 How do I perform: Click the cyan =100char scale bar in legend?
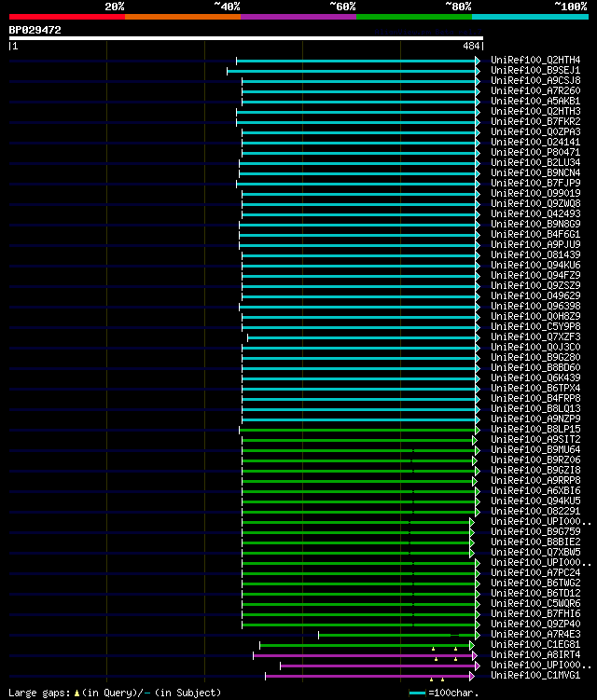coord(417,693)
